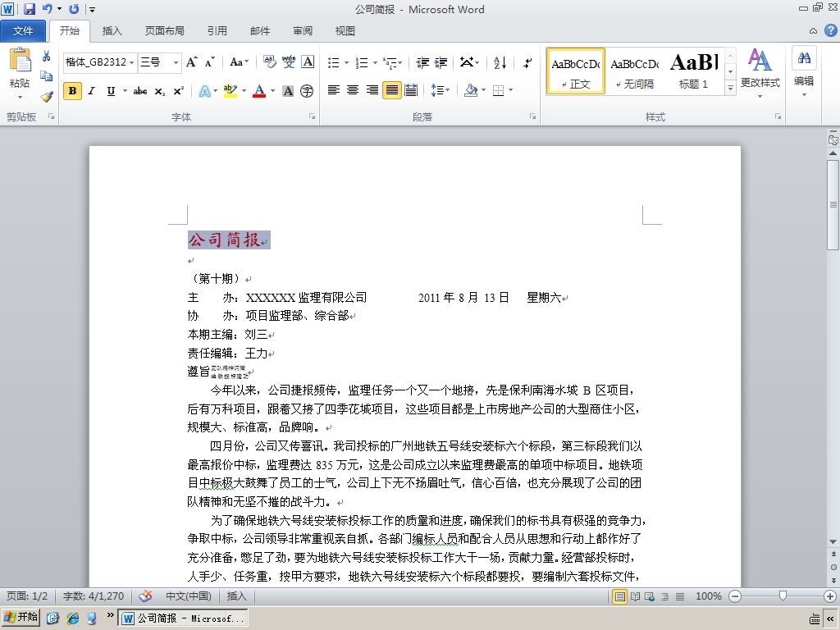Toggle Underline formatting
The height and width of the screenshot is (630, 840).
click(111, 91)
